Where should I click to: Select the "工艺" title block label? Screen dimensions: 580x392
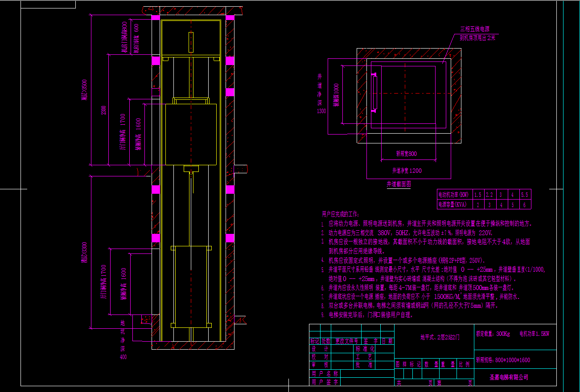click(x=364, y=357)
